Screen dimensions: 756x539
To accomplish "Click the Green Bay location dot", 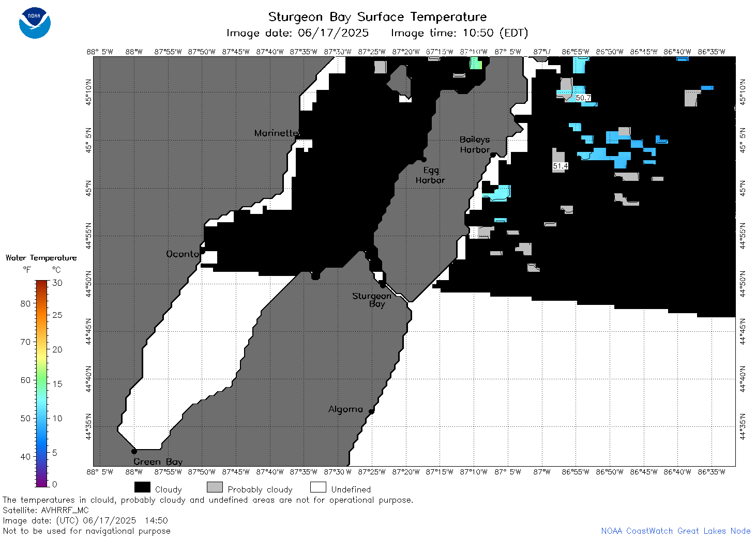I will tap(134, 451).
